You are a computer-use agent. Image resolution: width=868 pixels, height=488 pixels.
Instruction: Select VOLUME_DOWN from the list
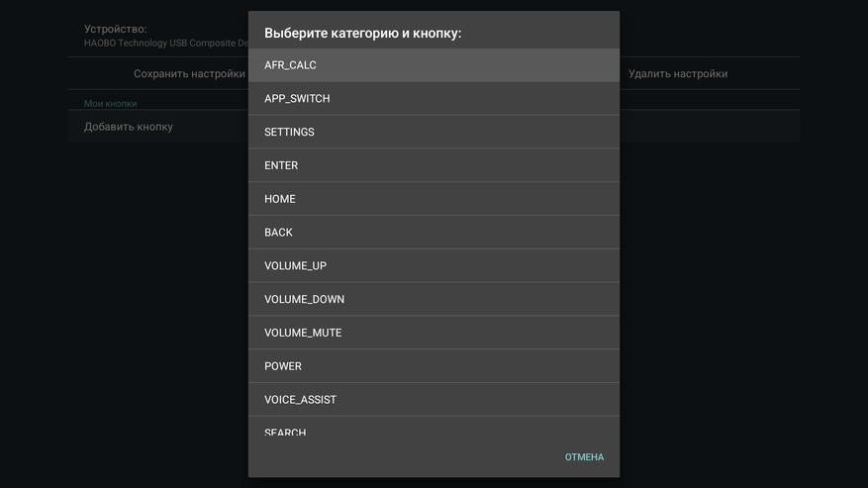click(x=434, y=299)
